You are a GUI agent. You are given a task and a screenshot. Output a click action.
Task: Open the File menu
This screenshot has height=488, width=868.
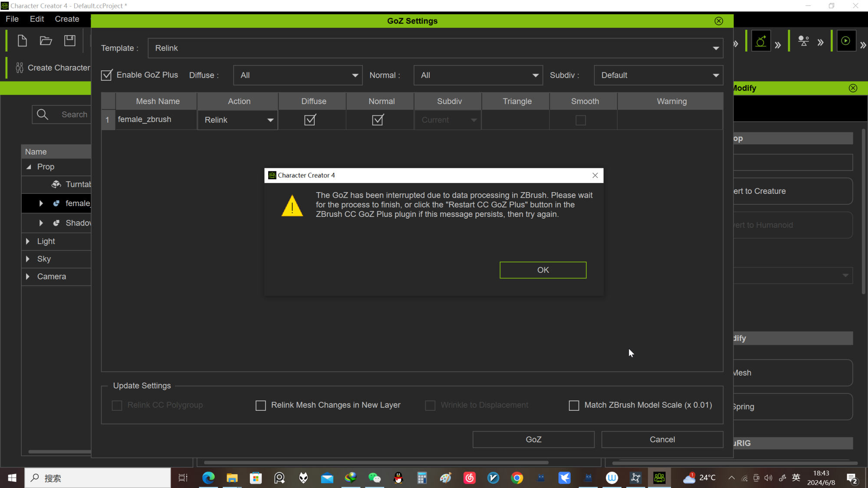coord(12,19)
